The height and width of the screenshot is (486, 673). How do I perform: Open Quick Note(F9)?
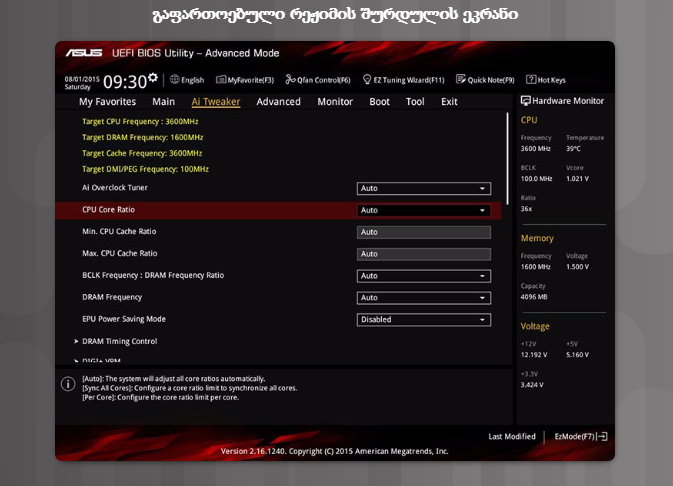[x=485, y=80]
